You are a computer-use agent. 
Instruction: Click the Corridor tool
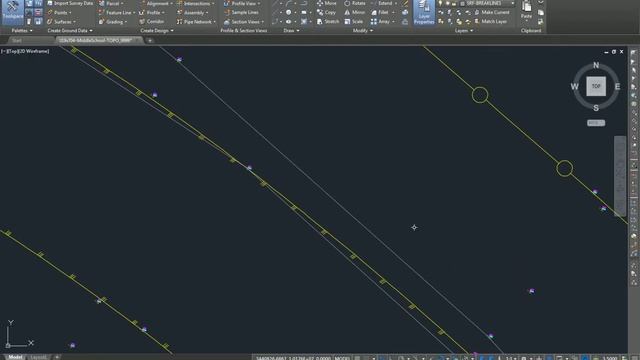pyautogui.click(x=152, y=22)
